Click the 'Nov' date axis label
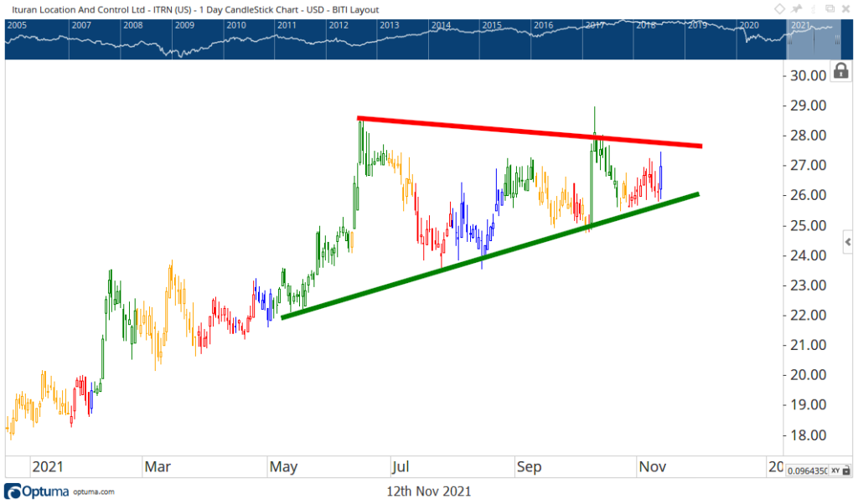The image size is (858, 504). [652, 467]
